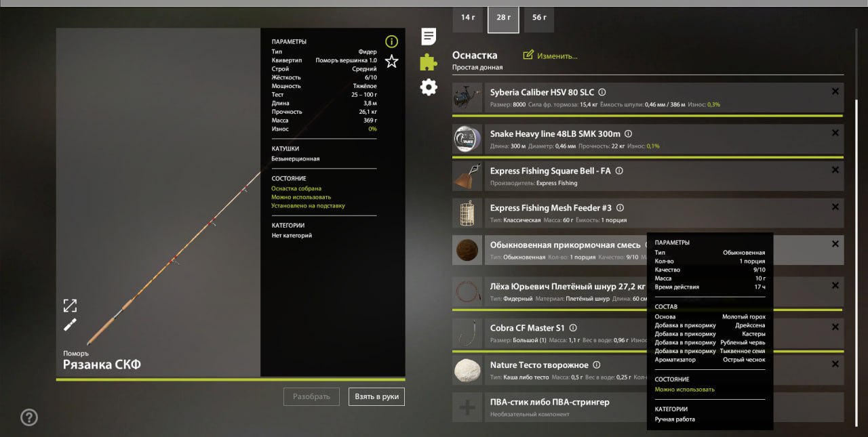Image resolution: width=868 pixels, height=437 pixels.
Task: Select the 28 г weight tab
Action: [x=503, y=18]
